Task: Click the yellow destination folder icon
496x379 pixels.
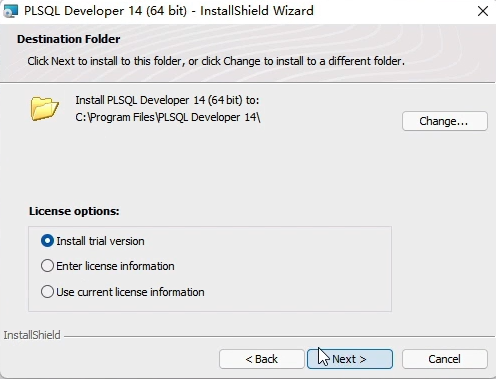Action: (45, 108)
